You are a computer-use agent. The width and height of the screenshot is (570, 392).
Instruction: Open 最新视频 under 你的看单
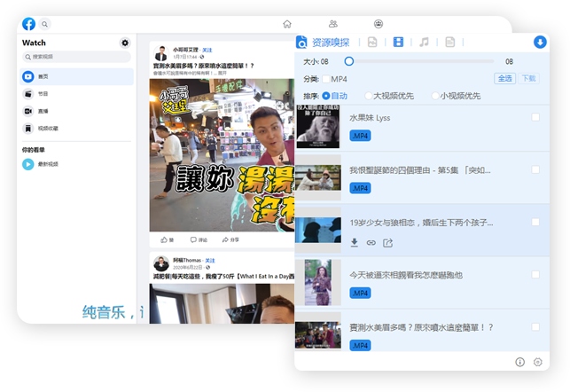pyautogui.click(x=77, y=164)
